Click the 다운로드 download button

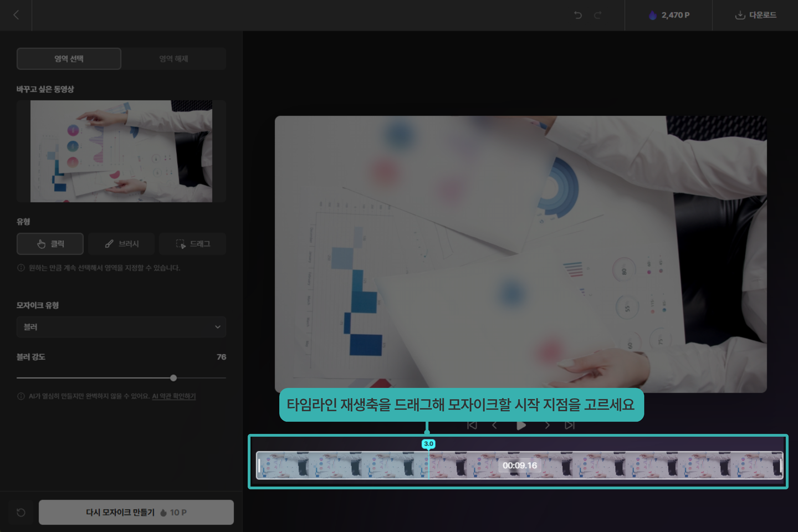point(755,15)
